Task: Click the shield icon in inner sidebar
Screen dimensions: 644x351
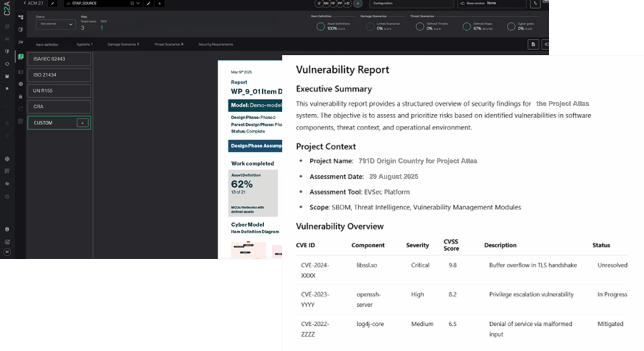Action: 21,30
